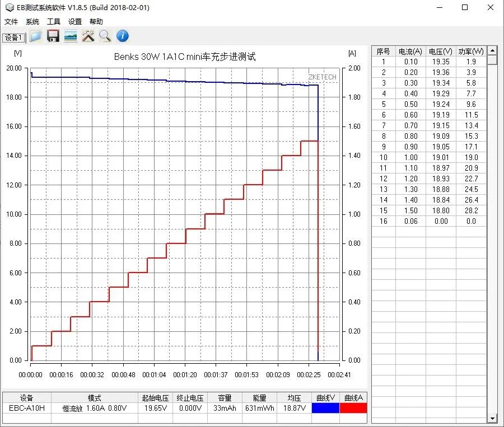This screenshot has height=427, width=504.
Task: Click the blue 曲线V color swatch
Action: (x=325, y=408)
